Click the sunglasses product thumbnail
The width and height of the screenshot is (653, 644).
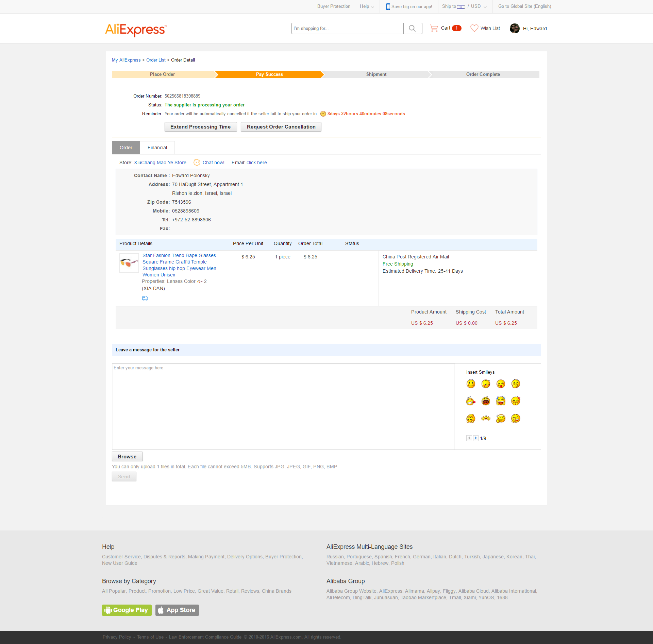[129, 263]
